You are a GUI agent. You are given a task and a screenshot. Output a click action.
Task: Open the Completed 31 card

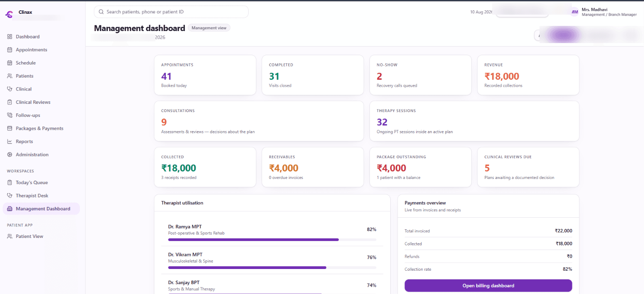313,75
